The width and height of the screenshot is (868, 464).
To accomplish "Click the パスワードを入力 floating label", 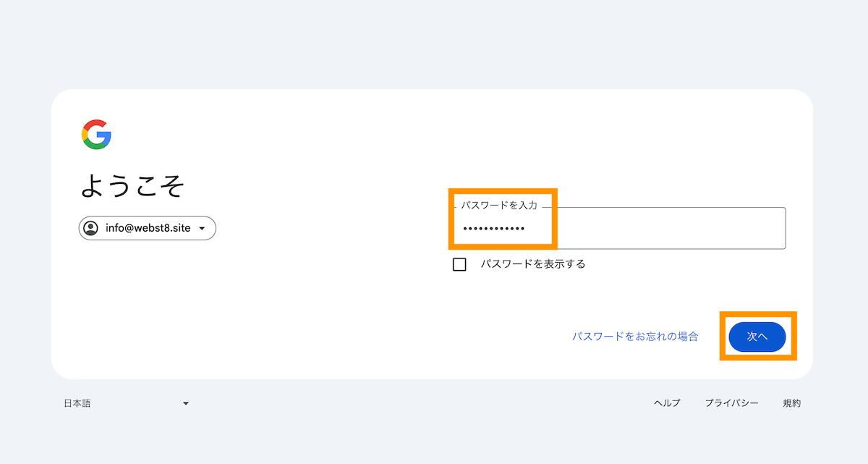I will (499, 206).
